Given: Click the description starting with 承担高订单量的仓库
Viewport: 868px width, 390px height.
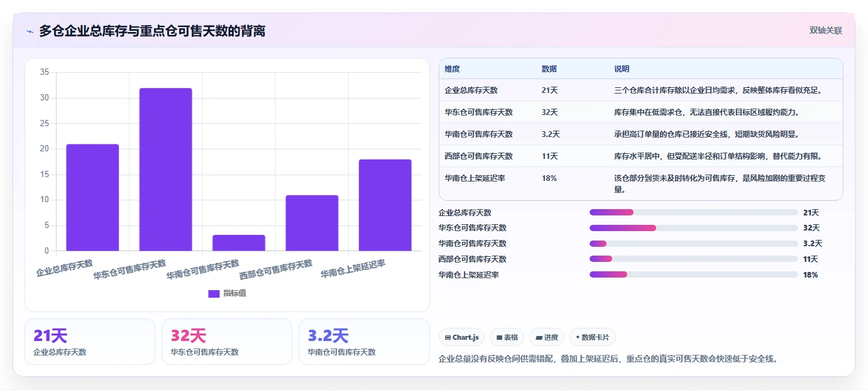Looking at the screenshot, I should coord(706,134).
